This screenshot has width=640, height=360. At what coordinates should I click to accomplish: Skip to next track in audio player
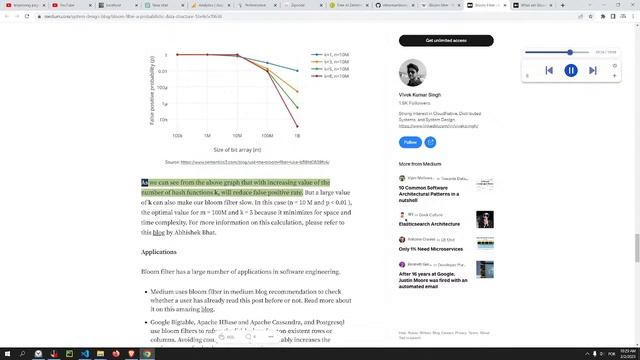click(x=593, y=70)
